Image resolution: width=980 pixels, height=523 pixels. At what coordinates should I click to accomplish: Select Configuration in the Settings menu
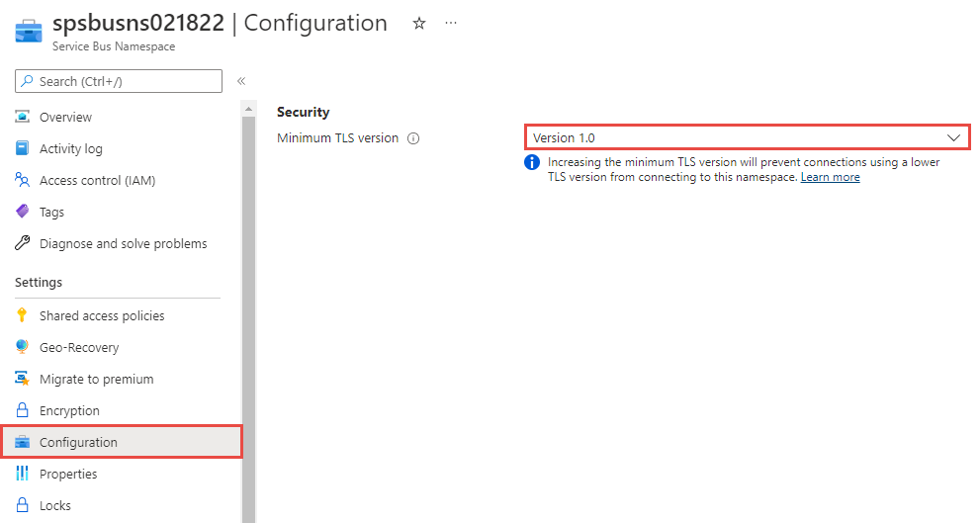pos(78,442)
